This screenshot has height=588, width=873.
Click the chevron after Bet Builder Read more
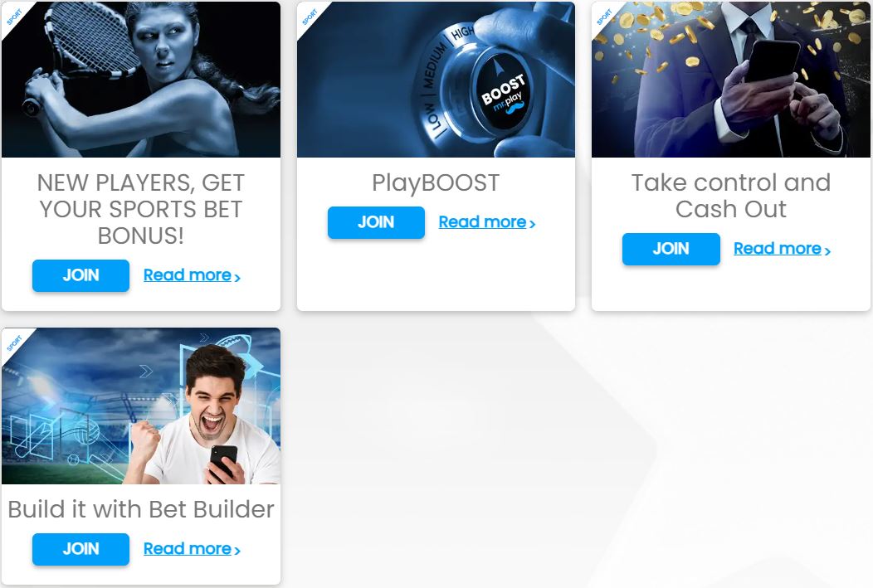click(237, 551)
